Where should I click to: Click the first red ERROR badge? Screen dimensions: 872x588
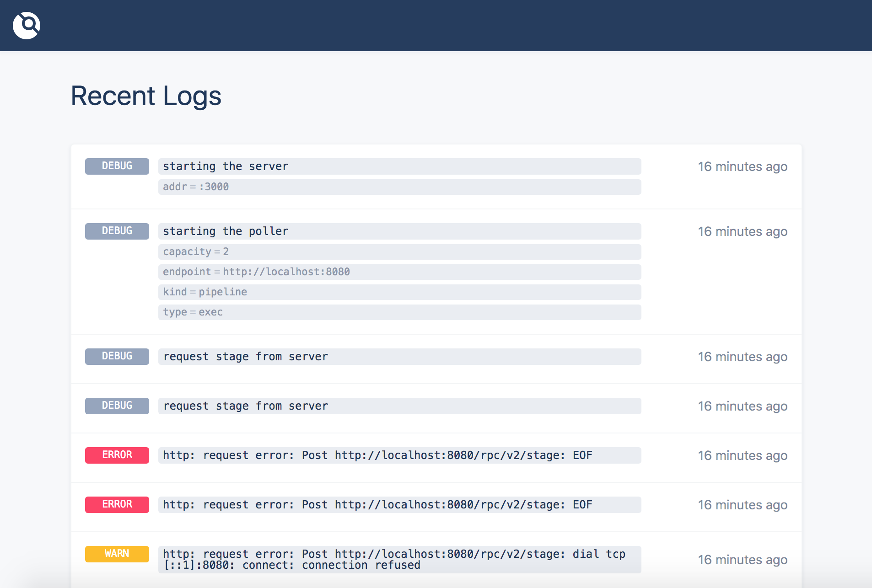click(117, 455)
